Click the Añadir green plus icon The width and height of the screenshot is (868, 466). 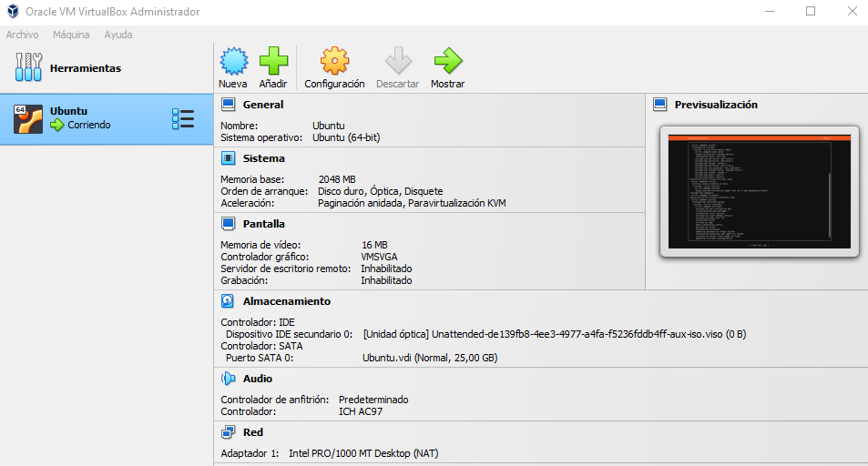273,61
